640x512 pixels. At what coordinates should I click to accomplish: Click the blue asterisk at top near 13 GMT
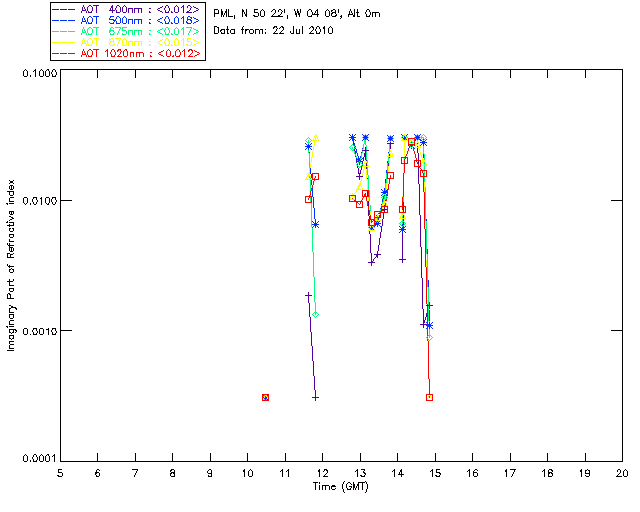pos(352,138)
